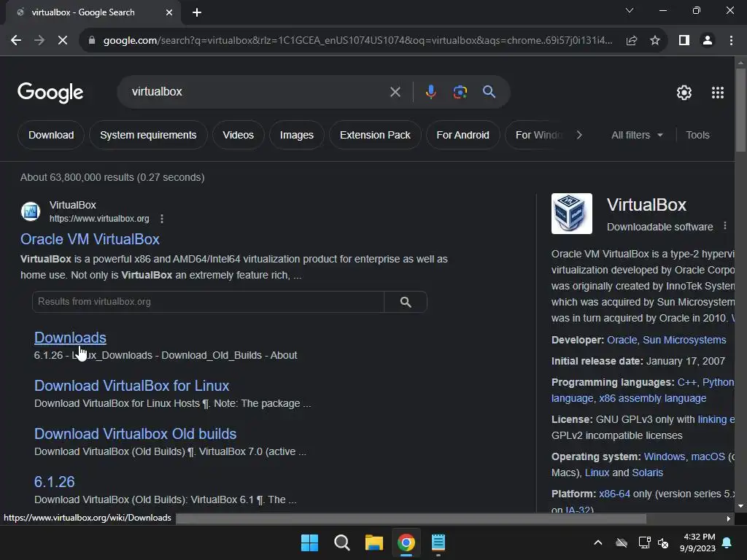Open the Google apps grid
The width and height of the screenshot is (747, 560).
click(x=718, y=93)
